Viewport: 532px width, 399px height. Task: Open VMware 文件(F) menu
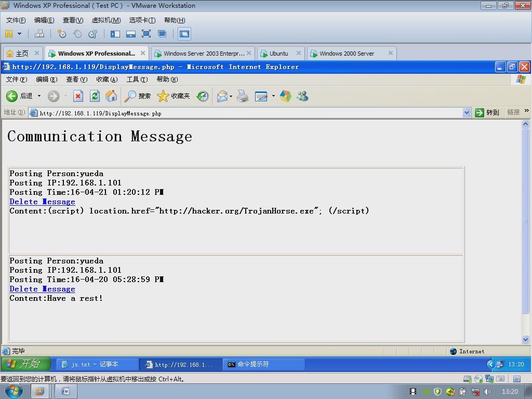[16, 20]
